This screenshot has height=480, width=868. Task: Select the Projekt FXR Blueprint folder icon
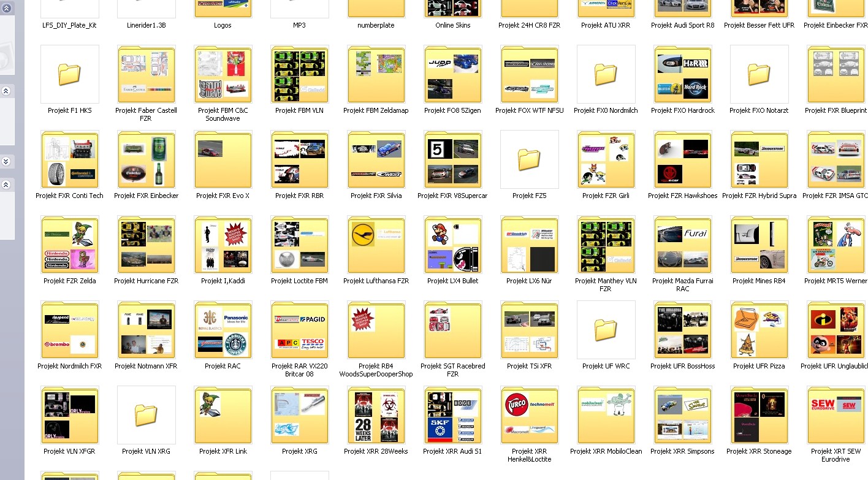pos(836,74)
